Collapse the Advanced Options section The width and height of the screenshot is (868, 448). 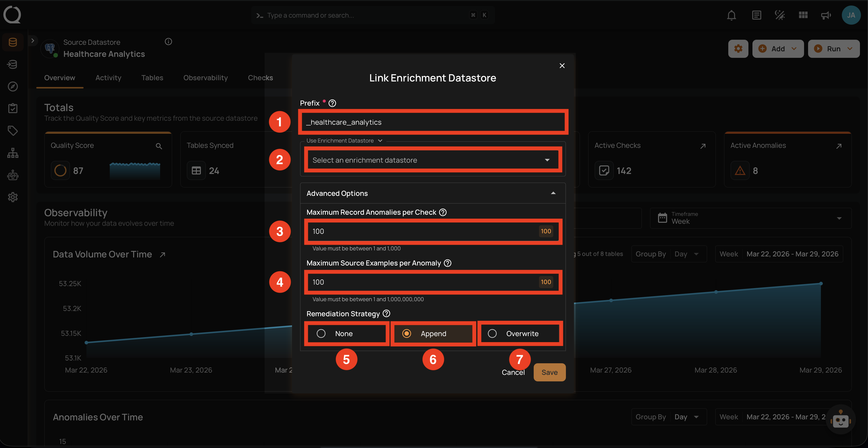click(x=553, y=193)
